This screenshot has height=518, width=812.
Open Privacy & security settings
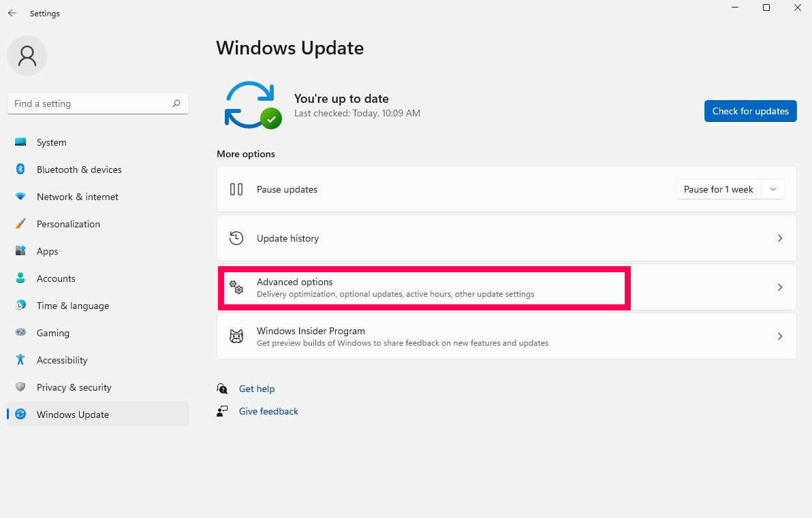98,387
